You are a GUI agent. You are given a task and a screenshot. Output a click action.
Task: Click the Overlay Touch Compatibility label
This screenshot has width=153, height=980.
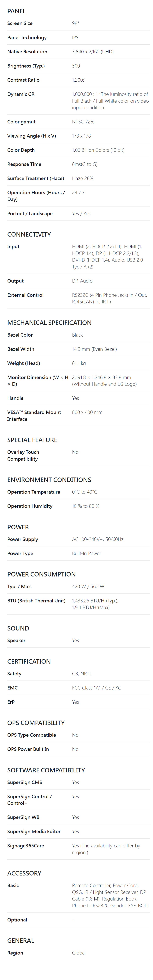[x=23, y=455]
